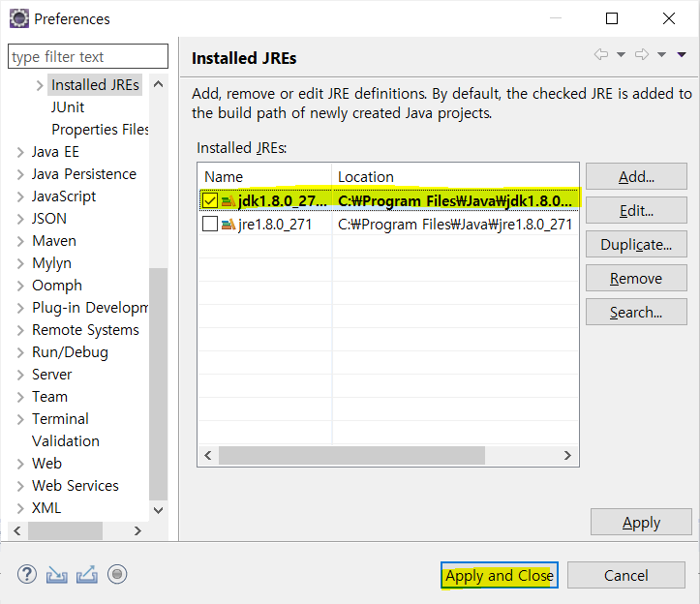Open the forward history dropdown arrow

point(661,54)
